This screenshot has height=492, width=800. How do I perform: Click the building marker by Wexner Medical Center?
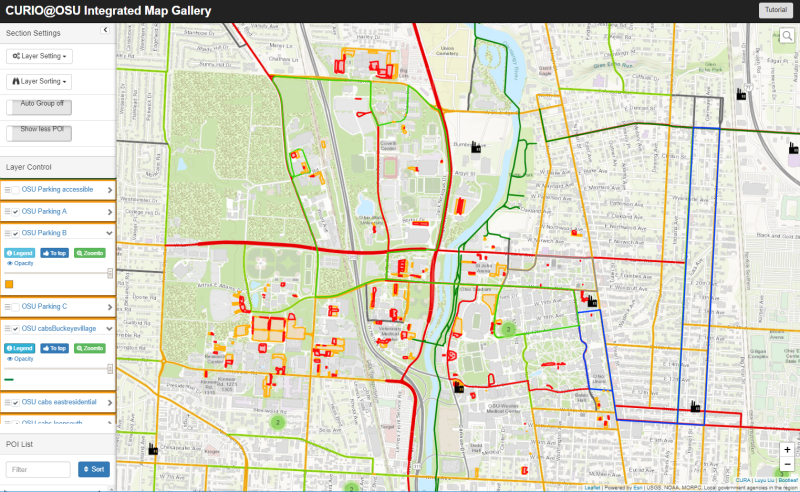[459, 387]
